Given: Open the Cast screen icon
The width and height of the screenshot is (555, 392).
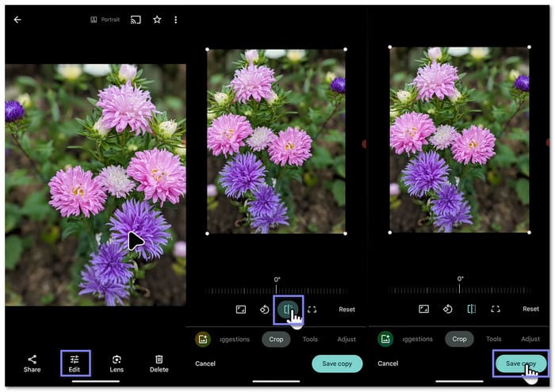Looking at the screenshot, I should (136, 20).
